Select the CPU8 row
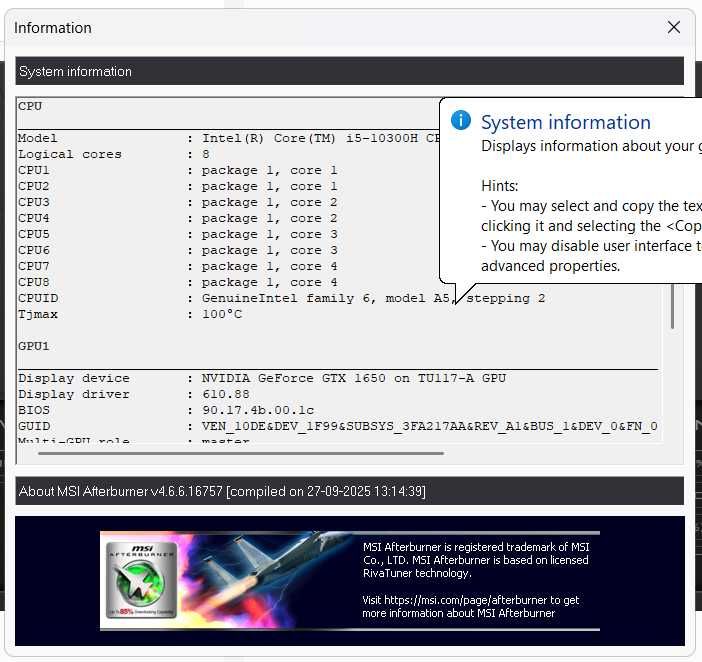 [x=178, y=282]
